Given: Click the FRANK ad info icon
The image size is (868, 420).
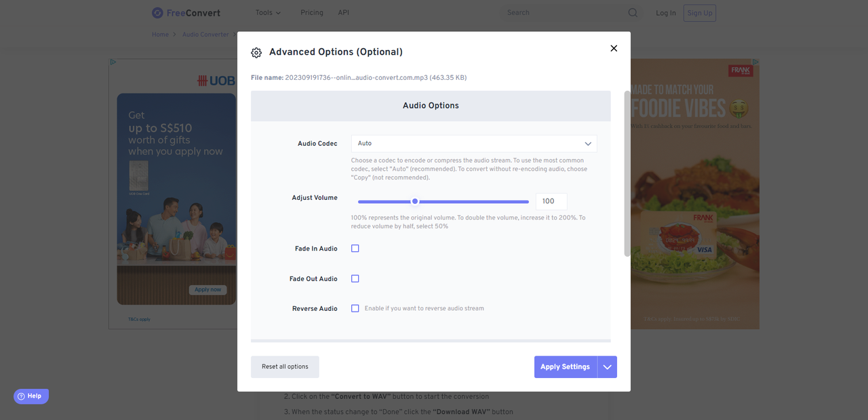Looking at the screenshot, I should coord(755,62).
